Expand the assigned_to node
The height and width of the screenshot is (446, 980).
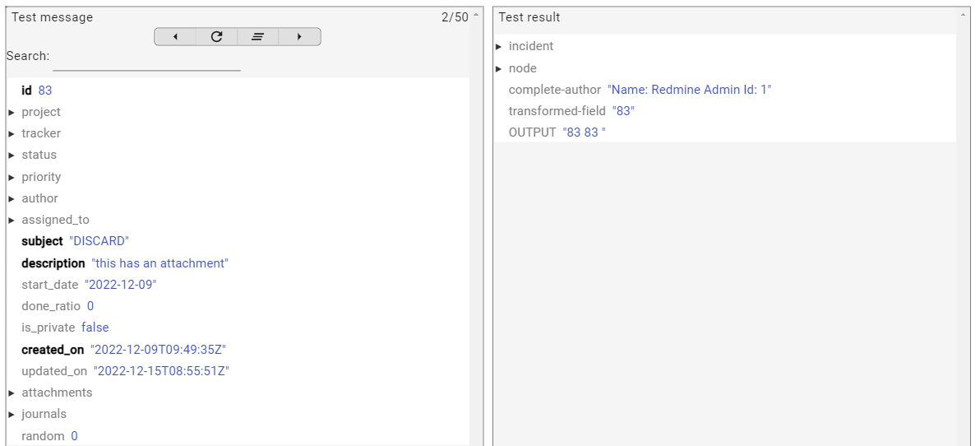(12, 220)
